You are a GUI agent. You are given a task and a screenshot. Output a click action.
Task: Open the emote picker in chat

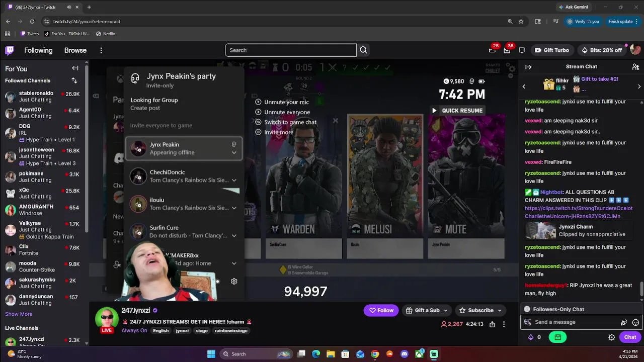(x=635, y=322)
